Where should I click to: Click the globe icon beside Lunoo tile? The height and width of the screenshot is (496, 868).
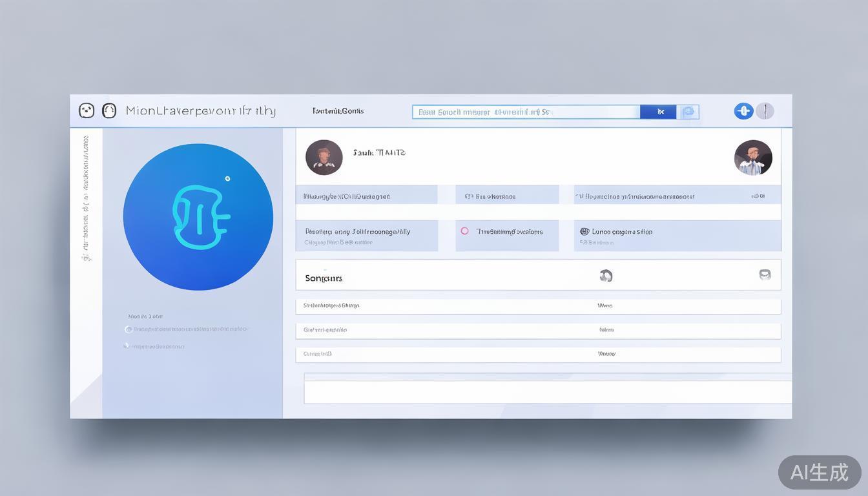click(584, 231)
